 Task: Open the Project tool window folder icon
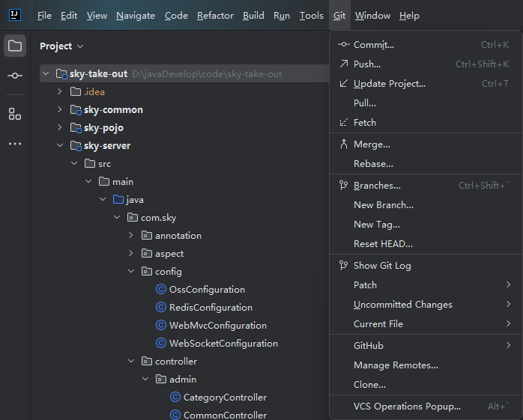15,46
